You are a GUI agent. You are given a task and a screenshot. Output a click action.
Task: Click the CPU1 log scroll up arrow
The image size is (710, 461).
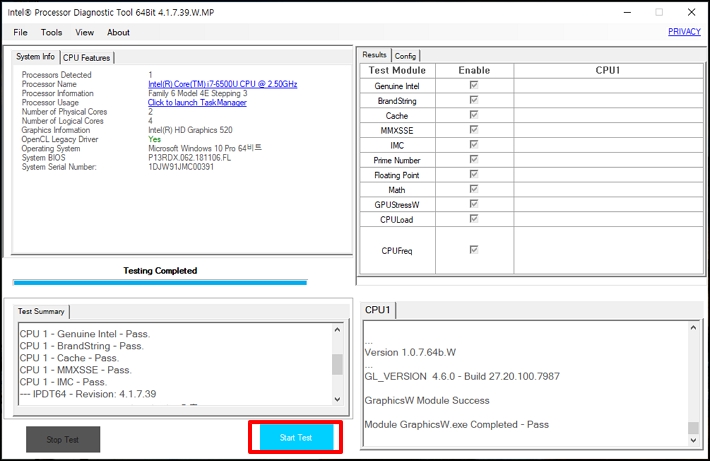pyautogui.click(x=693, y=327)
